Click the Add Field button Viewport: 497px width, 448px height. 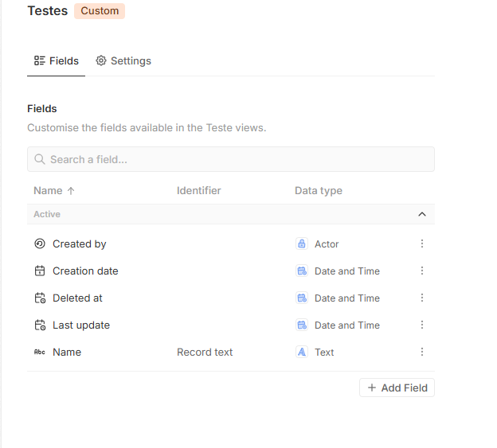pyautogui.click(x=397, y=388)
